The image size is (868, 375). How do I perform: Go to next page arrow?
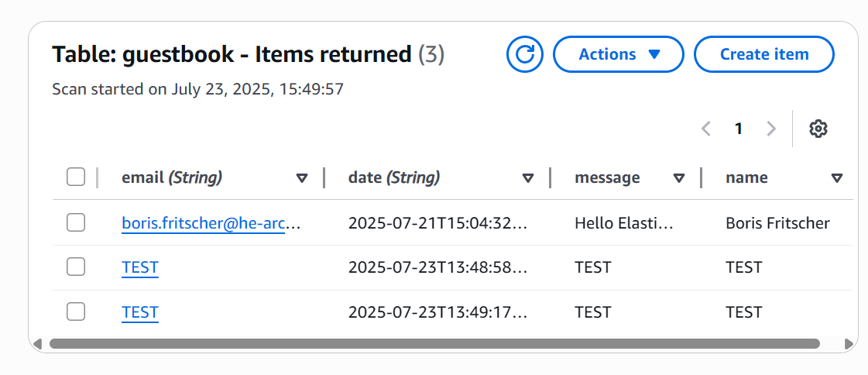pyautogui.click(x=770, y=129)
